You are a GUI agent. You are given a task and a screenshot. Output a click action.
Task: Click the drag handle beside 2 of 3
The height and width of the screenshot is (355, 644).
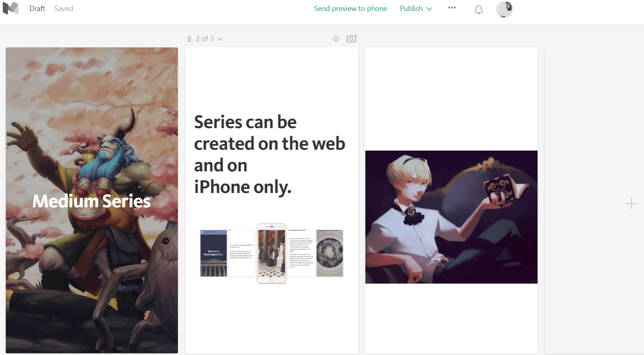(x=189, y=39)
